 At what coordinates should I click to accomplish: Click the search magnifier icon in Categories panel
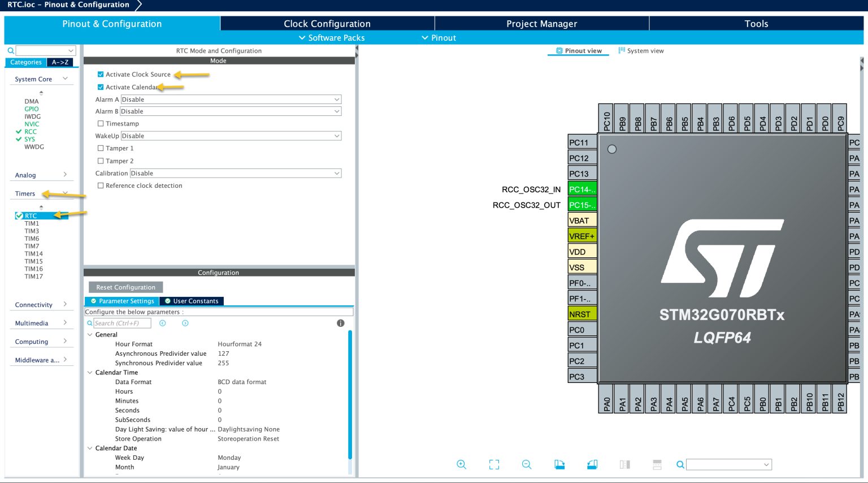click(x=11, y=50)
